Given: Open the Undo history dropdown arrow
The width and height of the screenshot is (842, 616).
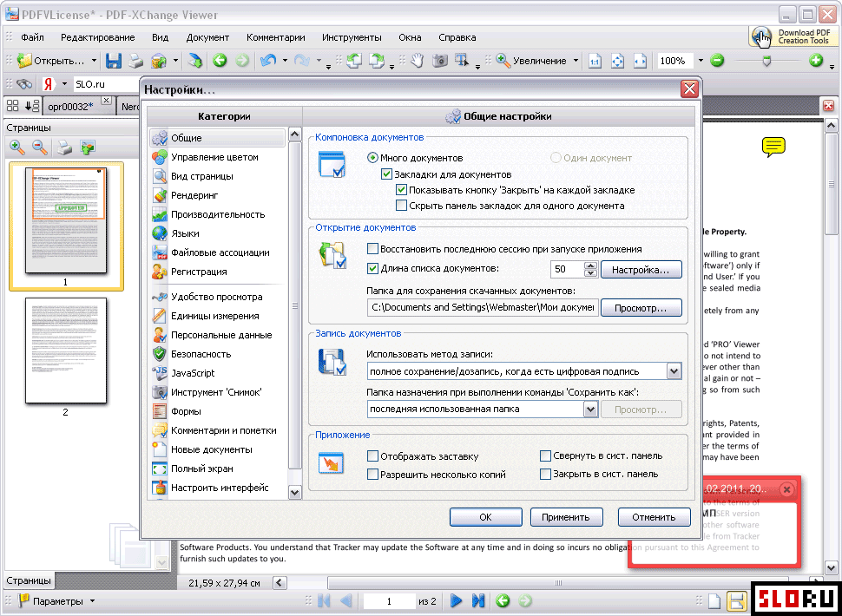Looking at the screenshot, I should tap(285, 61).
